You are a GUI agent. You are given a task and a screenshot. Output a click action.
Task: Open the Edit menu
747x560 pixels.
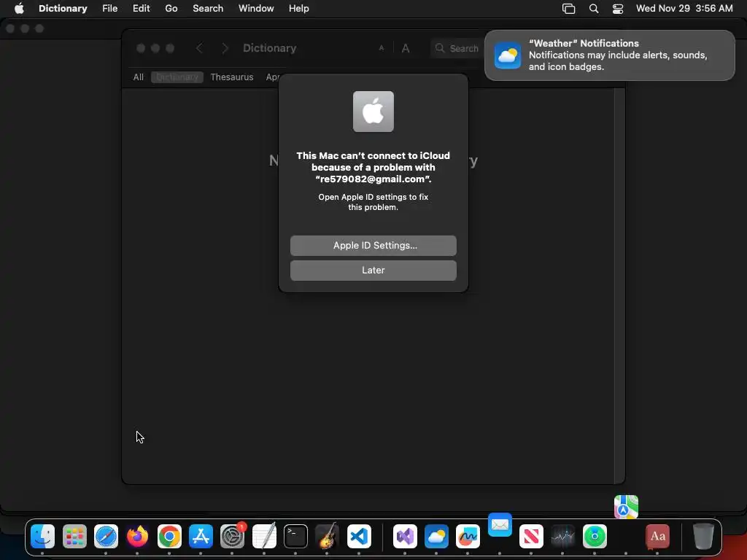(x=141, y=8)
